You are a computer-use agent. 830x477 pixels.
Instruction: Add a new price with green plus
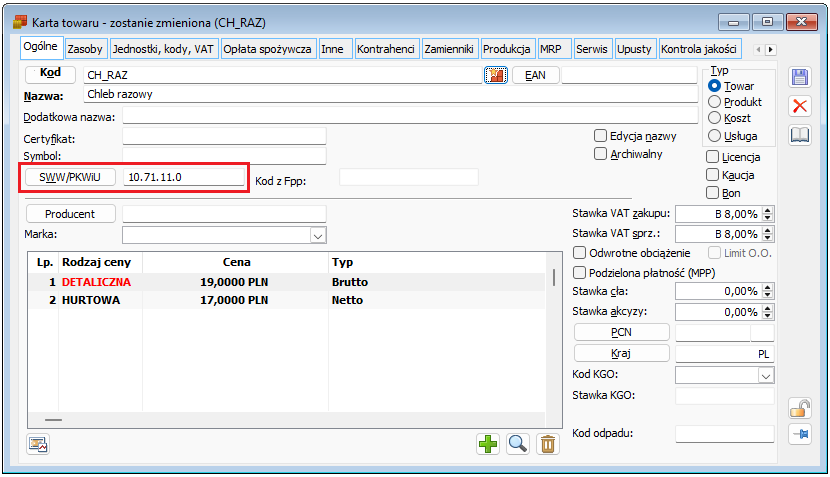[x=488, y=444]
